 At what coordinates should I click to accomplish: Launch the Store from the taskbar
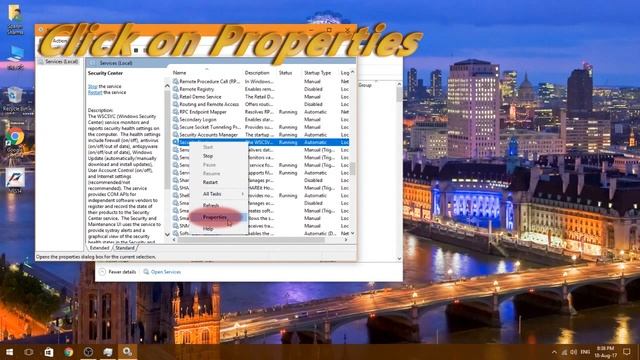(x=48, y=352)
